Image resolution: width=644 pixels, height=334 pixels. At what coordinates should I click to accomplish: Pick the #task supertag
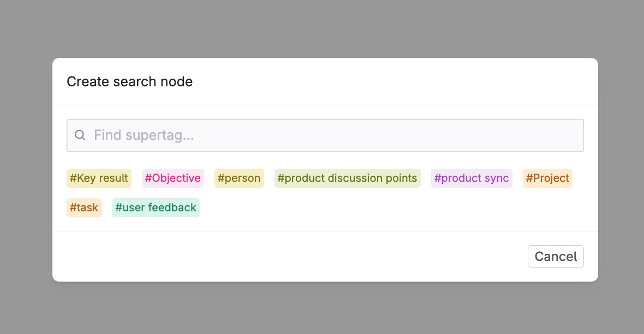pos(84,208)
